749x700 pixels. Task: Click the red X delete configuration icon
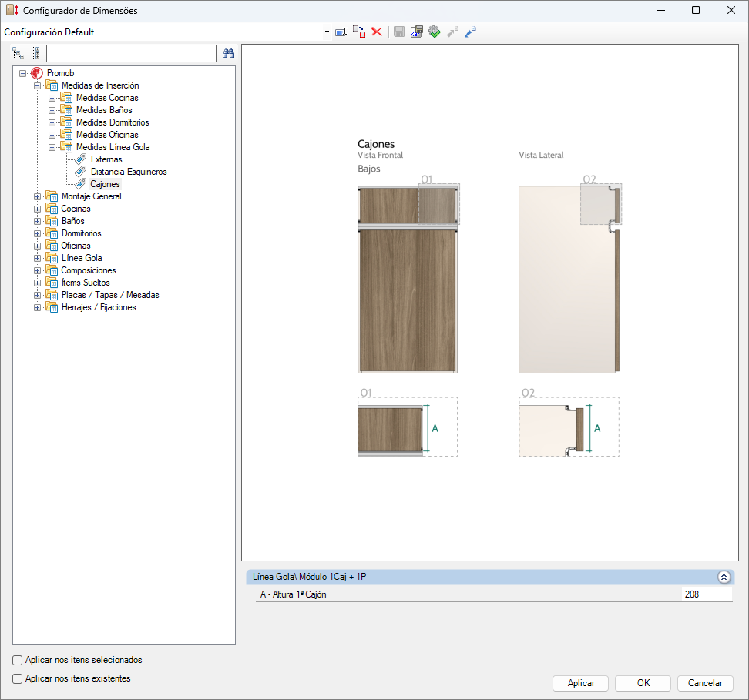(x=377, y=32)
